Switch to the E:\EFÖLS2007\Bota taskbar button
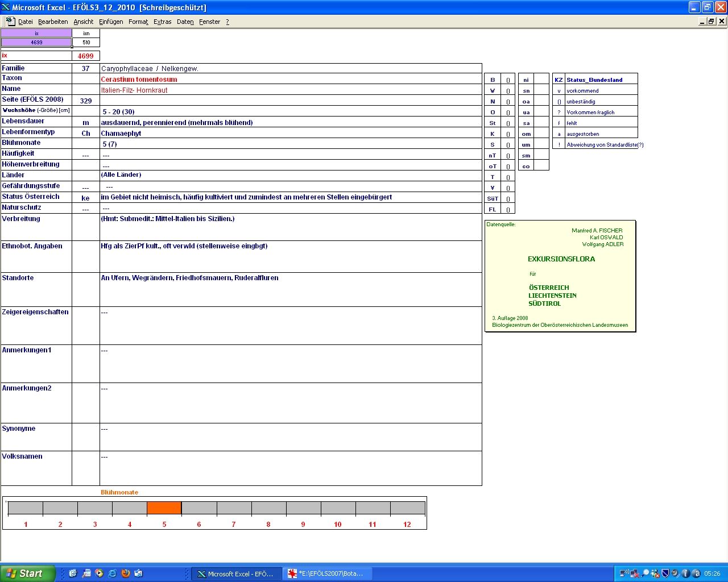728x582 pixels. [x=328, y=574]
